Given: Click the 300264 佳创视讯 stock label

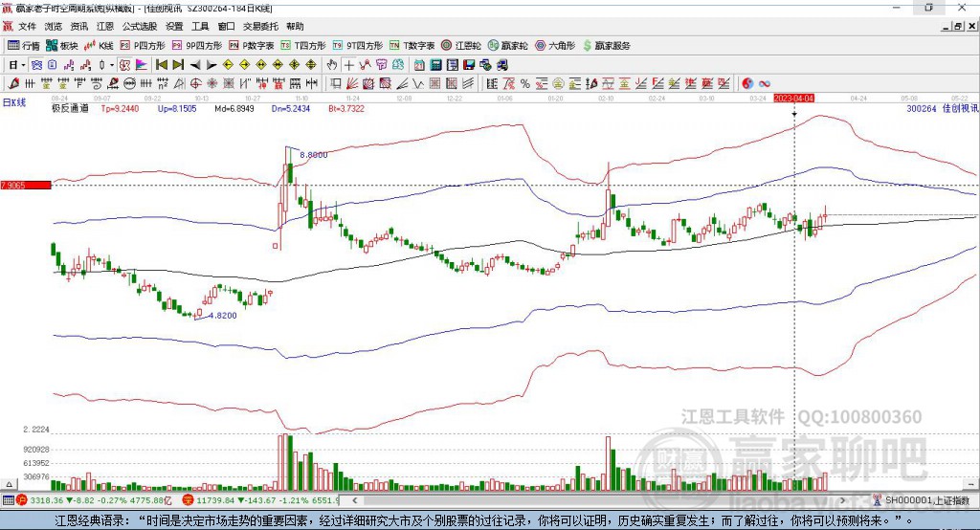Looking at the screenshot, I should point(943,109).
